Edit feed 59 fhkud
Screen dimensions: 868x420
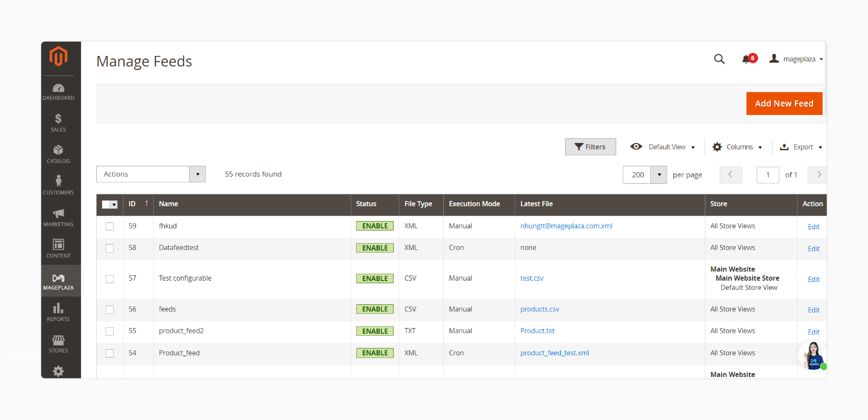tap(814, 227)
